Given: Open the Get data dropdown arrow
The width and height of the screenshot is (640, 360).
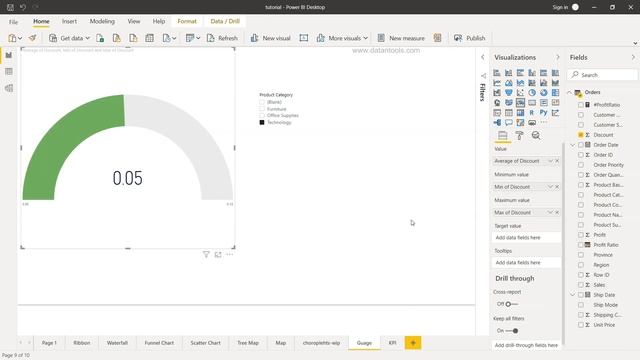Looking at the screenshot, I should pyautogui.click(x=87, y=38).
